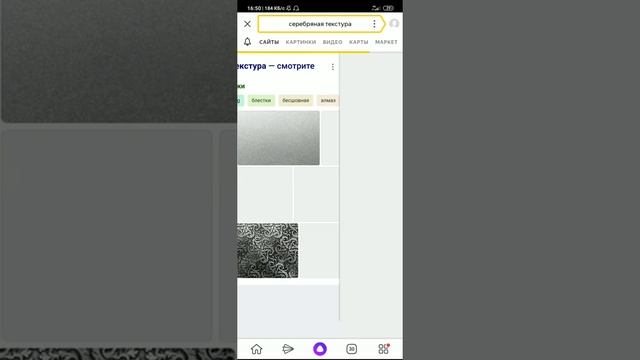Image resolution: width=640 pixels, height=360 pixels.
Task: Switch to the МАРКЕТ tab
Action: pos(386,42)
